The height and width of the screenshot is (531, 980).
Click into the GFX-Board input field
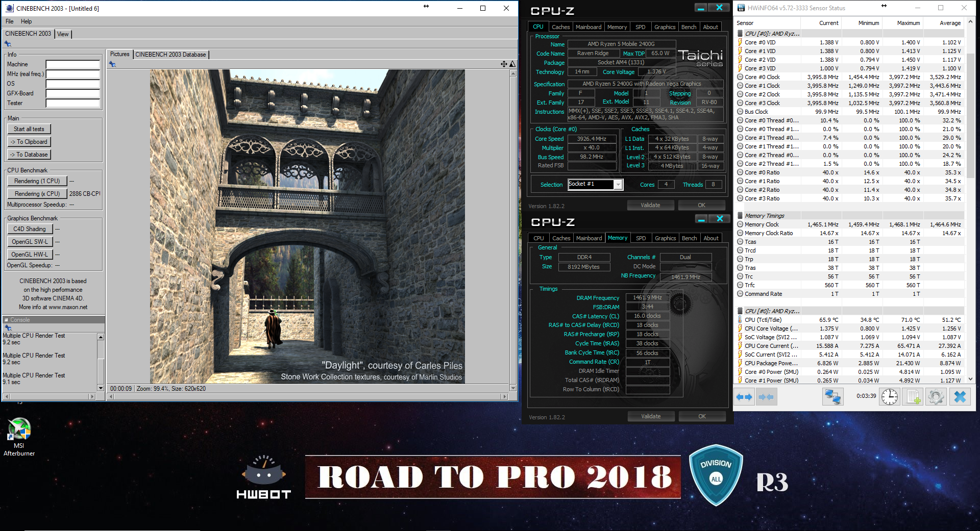[73, 93]
